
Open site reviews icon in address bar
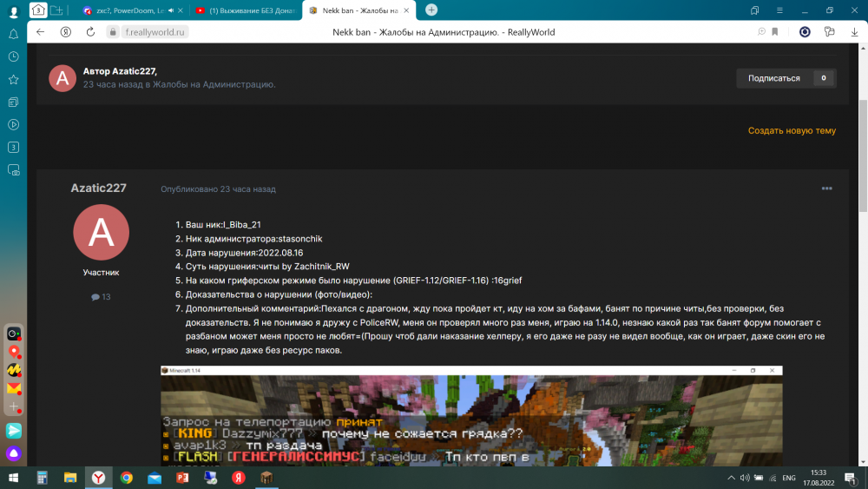coord(762,32)
